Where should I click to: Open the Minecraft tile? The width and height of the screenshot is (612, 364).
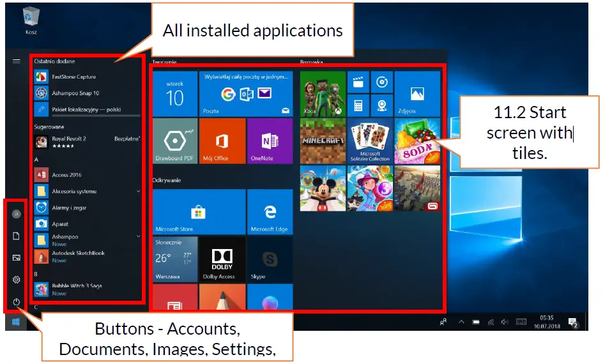(x=323, y=141)
